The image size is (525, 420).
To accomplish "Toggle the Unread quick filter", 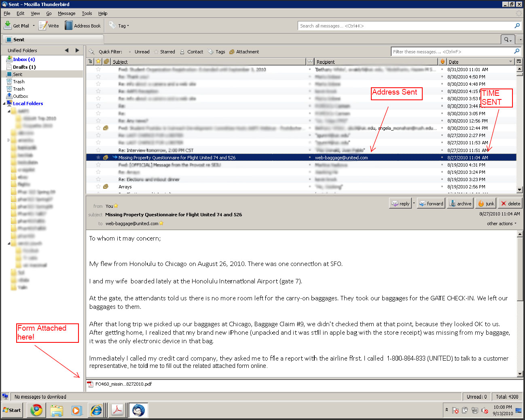I will click(139, 52).
